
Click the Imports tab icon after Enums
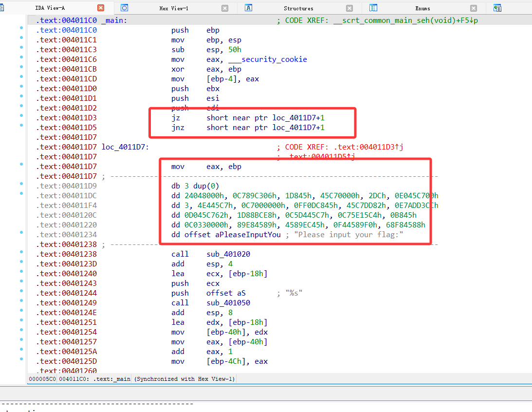click(497, 8)
